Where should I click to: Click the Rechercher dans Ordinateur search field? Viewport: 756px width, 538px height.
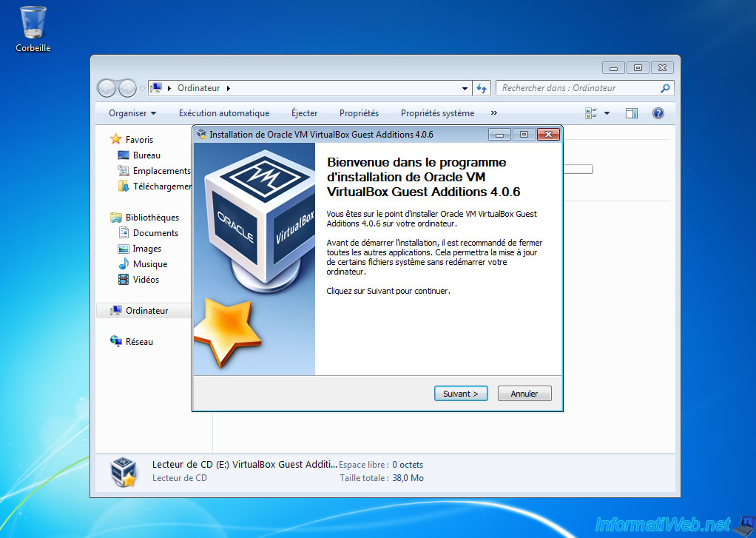click(577, 88)
